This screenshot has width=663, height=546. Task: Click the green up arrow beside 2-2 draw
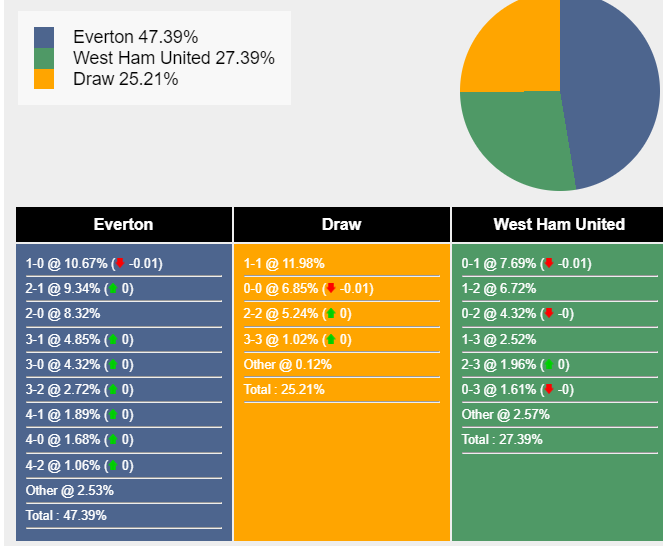click(331, 314)
